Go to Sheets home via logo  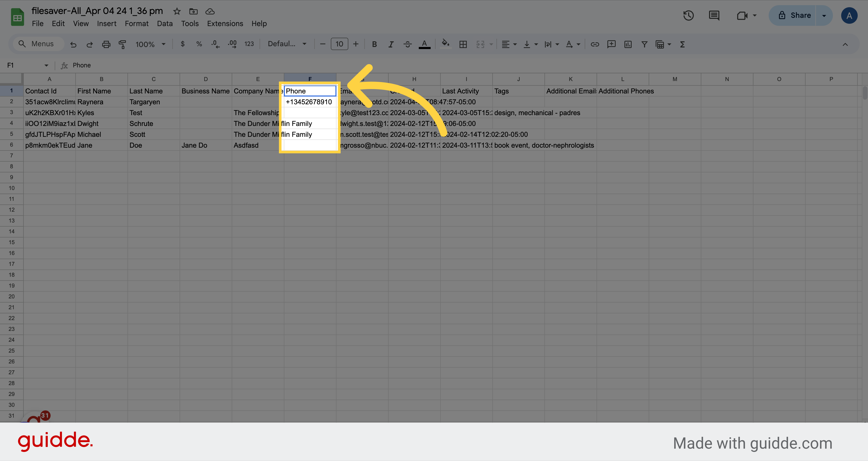[x=18, y=17]
